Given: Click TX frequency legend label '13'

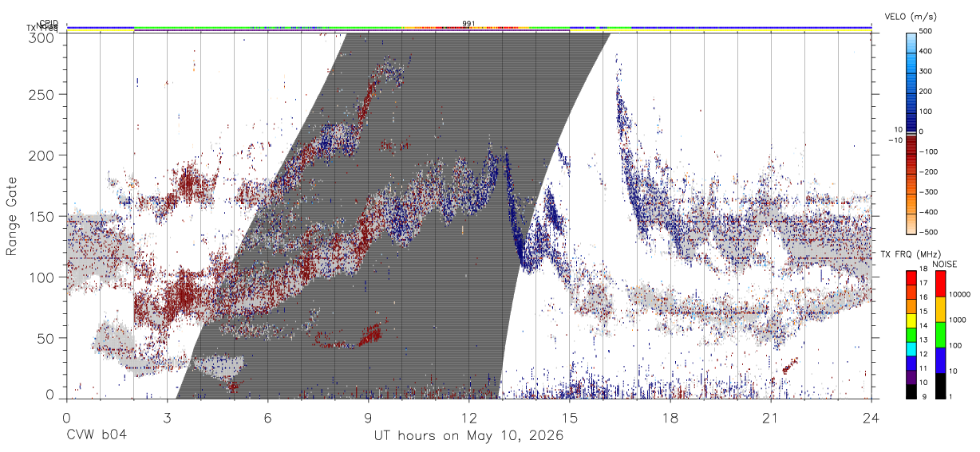Looking at the screenshot, I should [923, 340].
